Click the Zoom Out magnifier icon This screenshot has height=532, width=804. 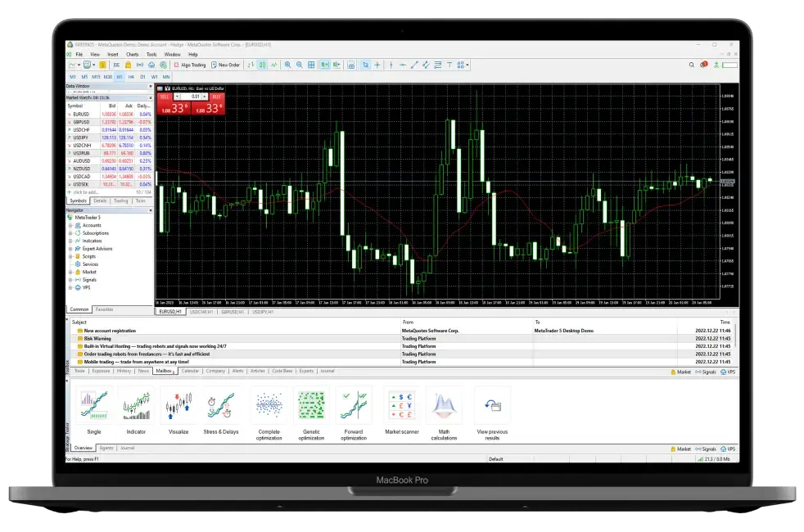(x=300, y=65)
